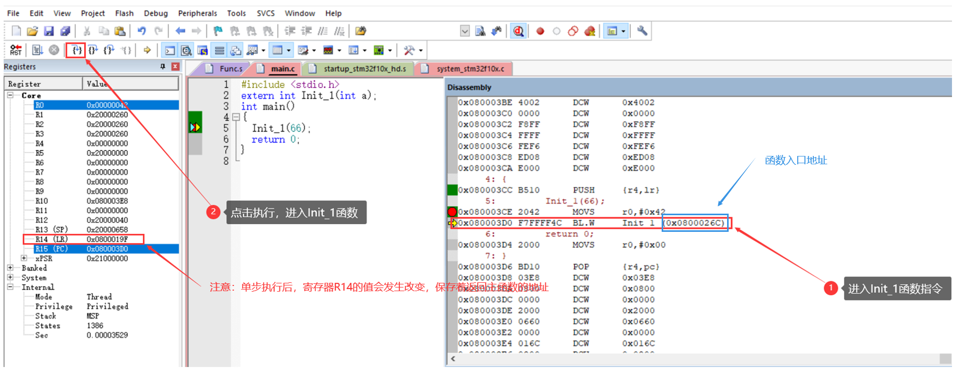Run the program

pyautogui.click(x=37, y=50)
